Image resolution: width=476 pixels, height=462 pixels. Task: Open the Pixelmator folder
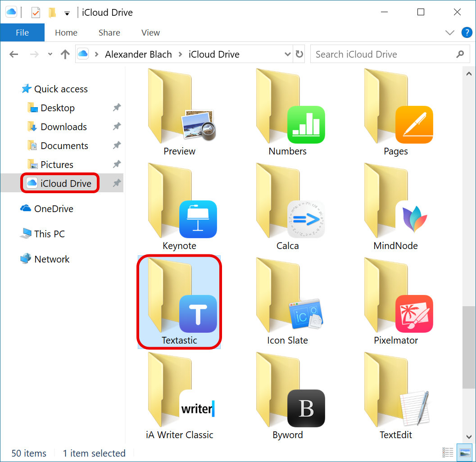click(395, 302)
